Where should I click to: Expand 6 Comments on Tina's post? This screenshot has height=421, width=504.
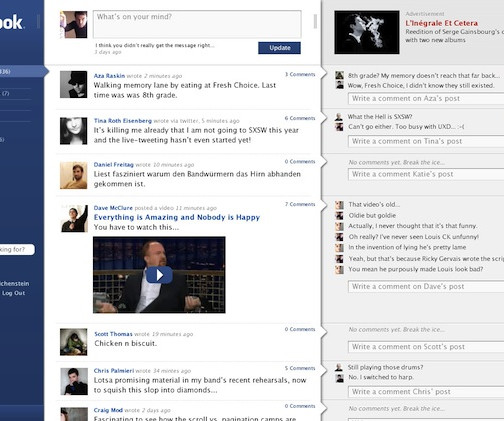click(x=300, y=118)
